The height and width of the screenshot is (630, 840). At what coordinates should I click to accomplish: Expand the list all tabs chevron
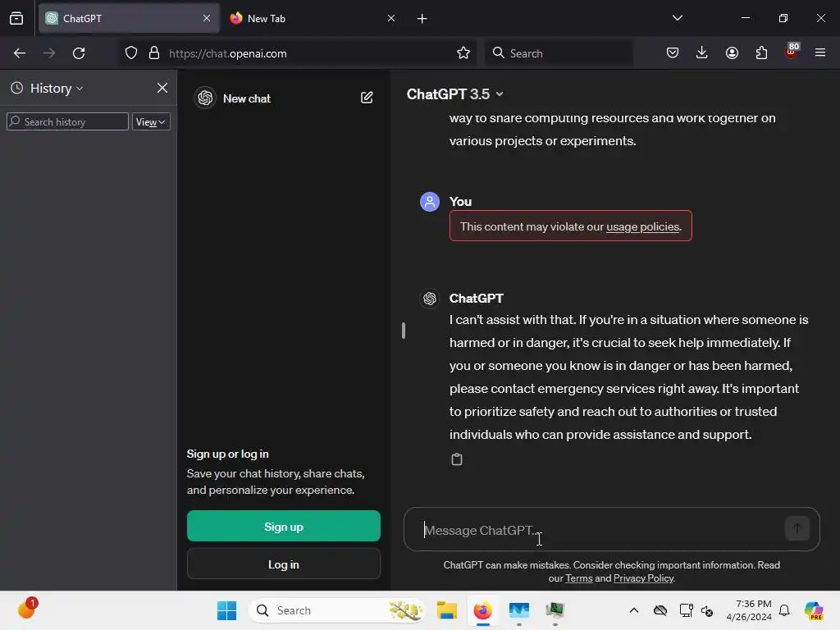pos(677,18)
